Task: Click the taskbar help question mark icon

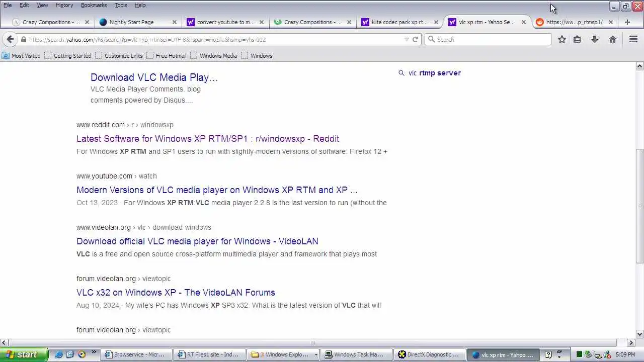Action: pyautogui.click(x=548, y=354)
